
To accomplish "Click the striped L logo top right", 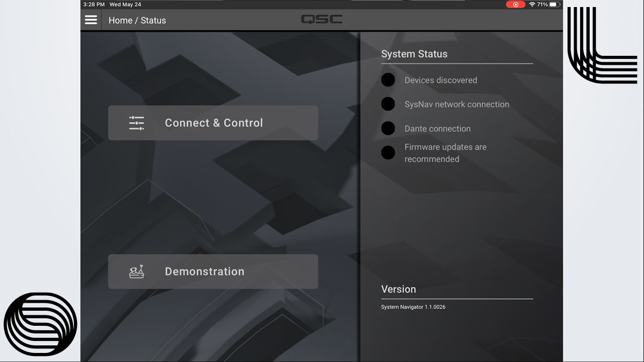I will [x=601, y=45].
